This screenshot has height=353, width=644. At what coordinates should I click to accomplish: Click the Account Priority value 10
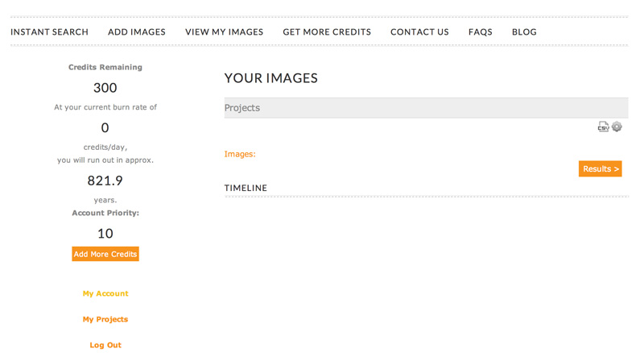pos(105,234)
